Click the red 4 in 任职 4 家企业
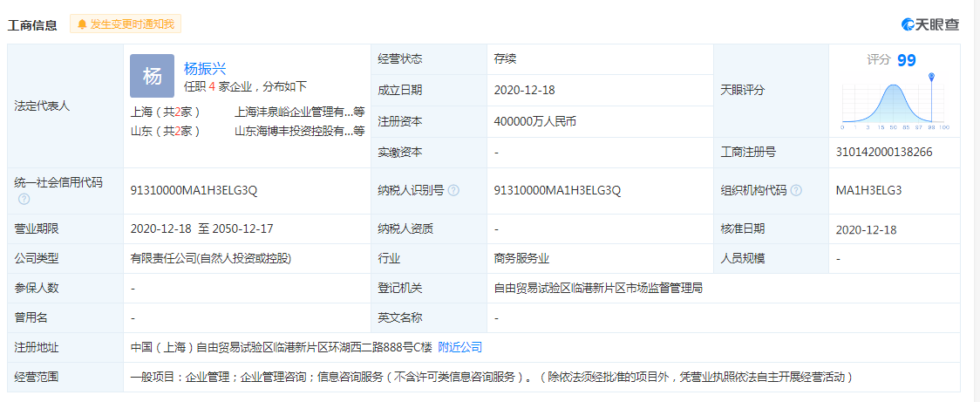Image resolution: width=980 pixels, height=402 pixels. 212,86
